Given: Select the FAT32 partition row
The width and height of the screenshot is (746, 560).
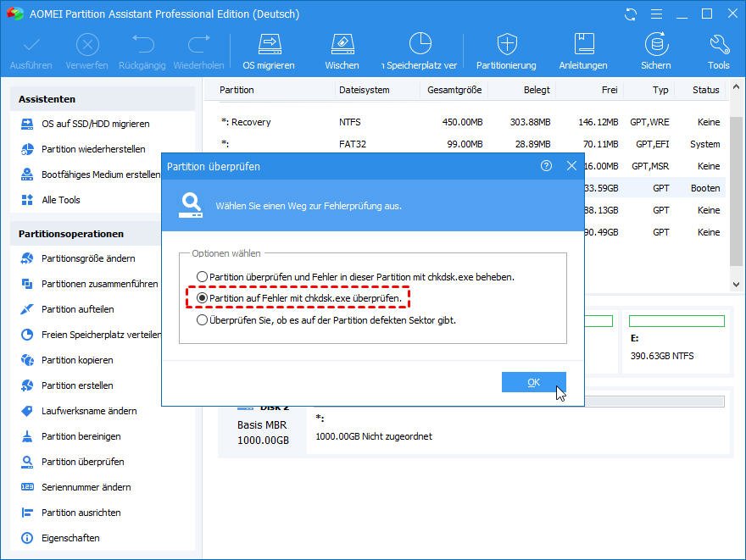Looking at the screenshot, I should 469,144.
